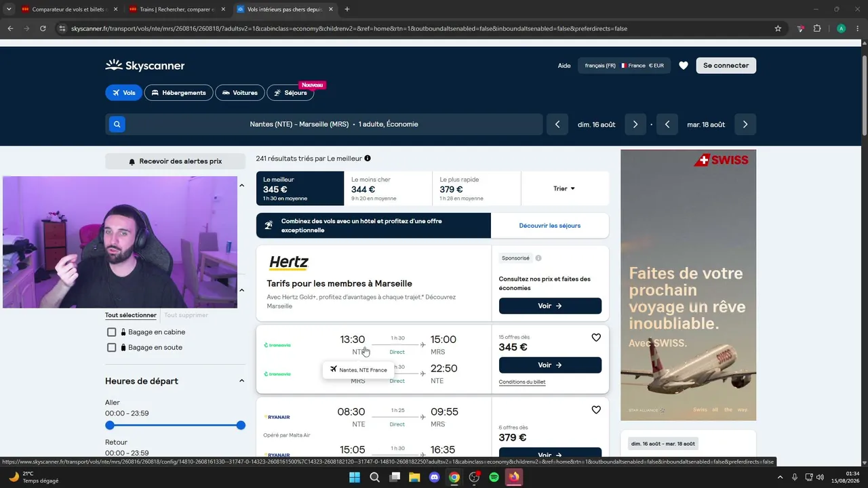The height and width of the screenshot is (488, 868).
Task: Click the browser address bar
Action: [420, 28]
